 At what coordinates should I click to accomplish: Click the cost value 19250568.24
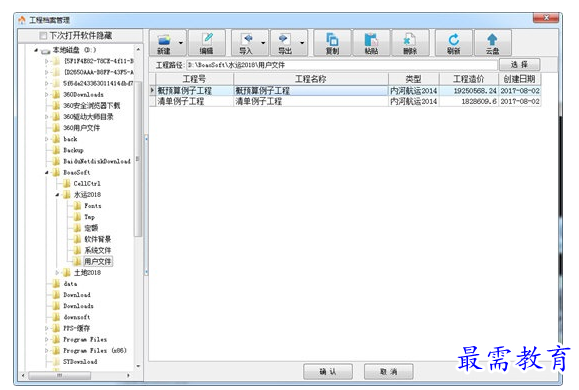coord(475,90)
